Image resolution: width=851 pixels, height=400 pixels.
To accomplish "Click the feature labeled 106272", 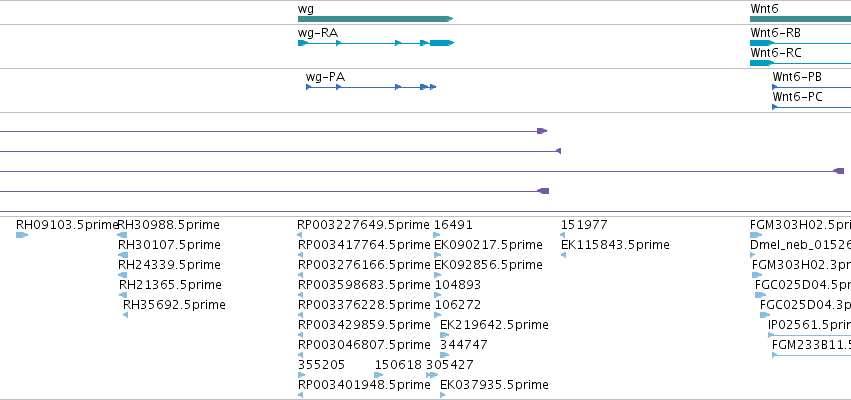I will point(437,315).
